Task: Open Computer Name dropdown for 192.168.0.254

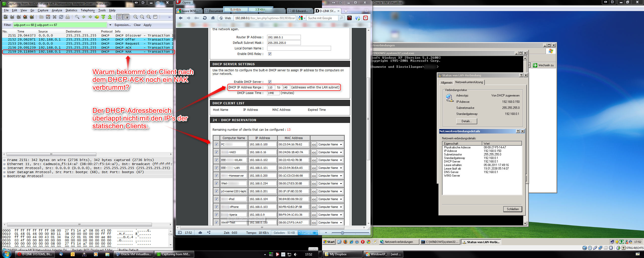Action: pos(330,183)
